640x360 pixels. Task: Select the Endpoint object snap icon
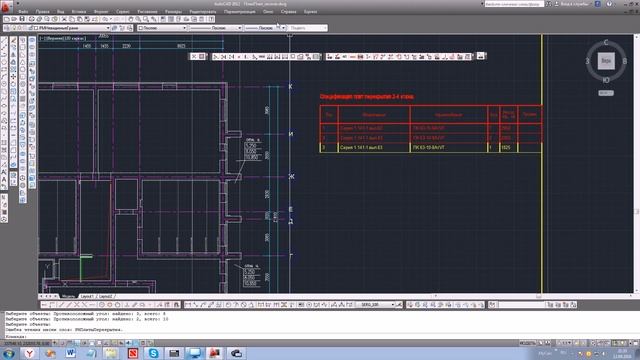point(61,305)
